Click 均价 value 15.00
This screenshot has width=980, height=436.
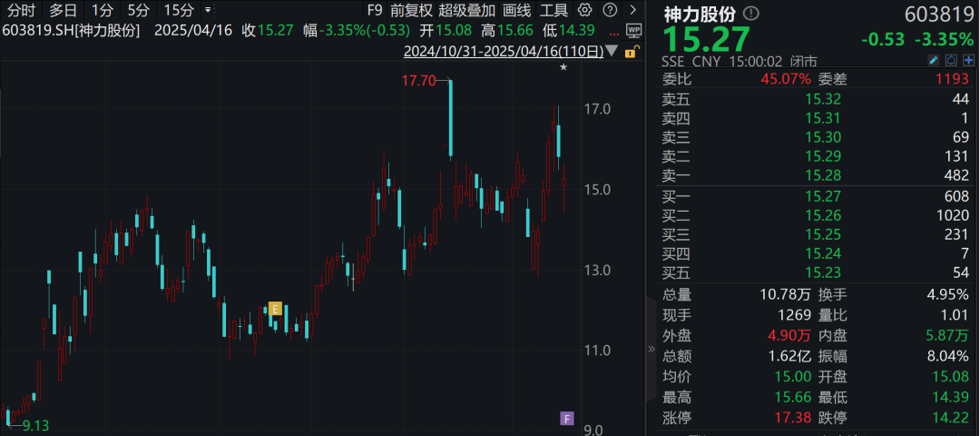792,377
